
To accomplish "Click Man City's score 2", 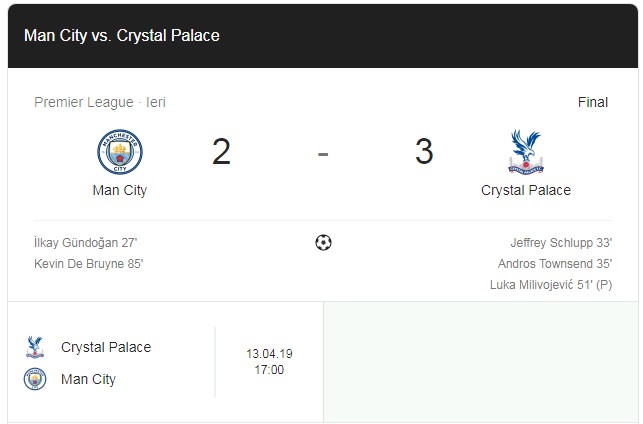I will tap(221, 152).
